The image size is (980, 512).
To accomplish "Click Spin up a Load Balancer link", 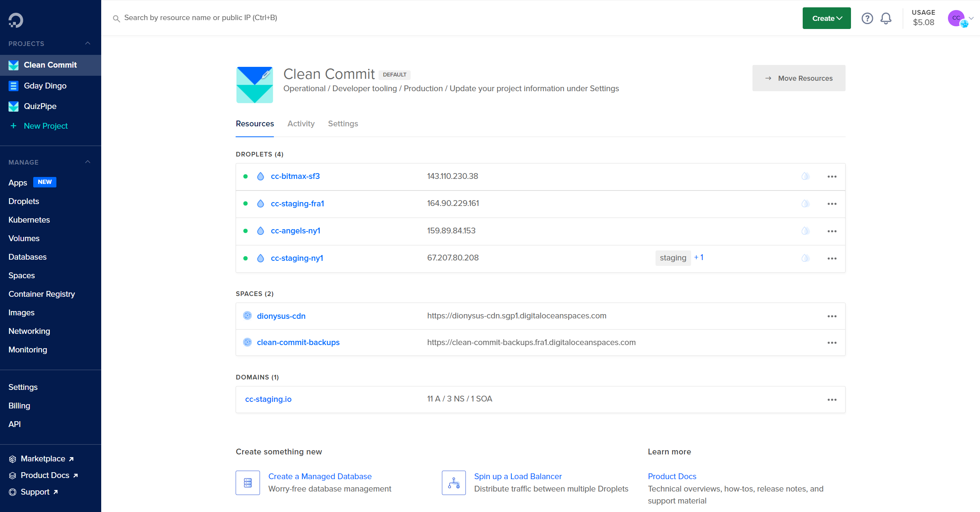I will (x=518, y=476).
